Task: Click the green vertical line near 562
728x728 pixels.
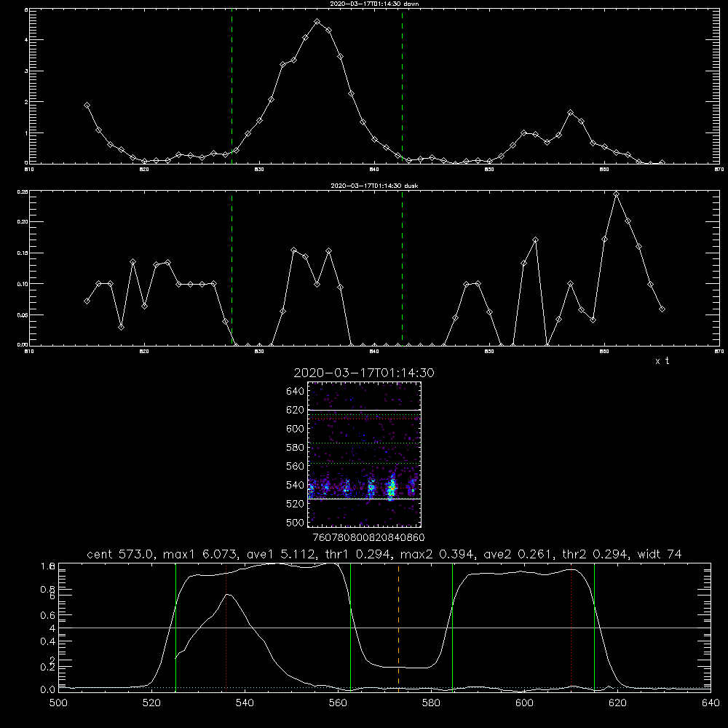Action: (351, 627)
